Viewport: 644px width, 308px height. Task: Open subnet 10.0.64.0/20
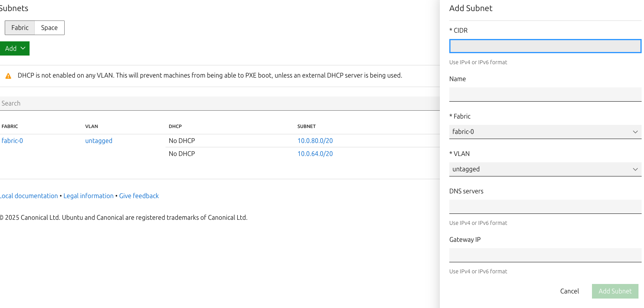[x=315, y=154]
